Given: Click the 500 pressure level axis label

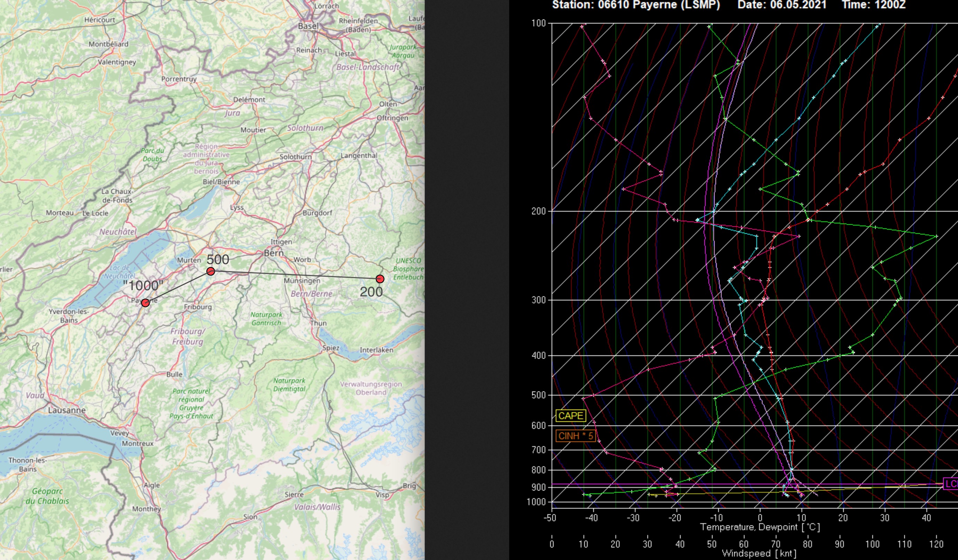Looking at the screenshot, I should [538, 395].
